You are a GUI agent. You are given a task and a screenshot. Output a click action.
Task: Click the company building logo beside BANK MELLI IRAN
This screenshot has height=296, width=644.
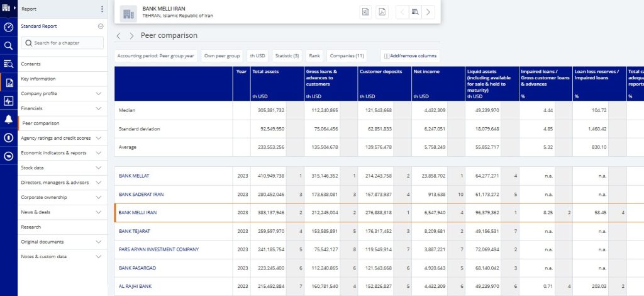[128, 14]
